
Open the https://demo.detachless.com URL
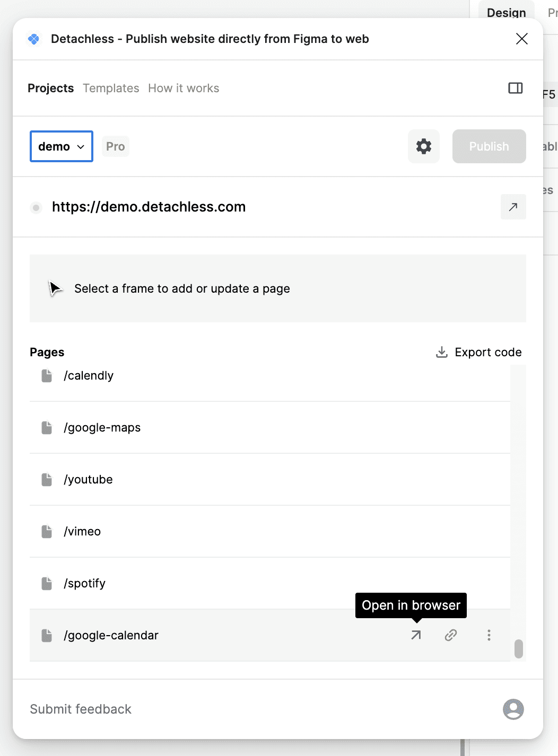click(149, 207)
